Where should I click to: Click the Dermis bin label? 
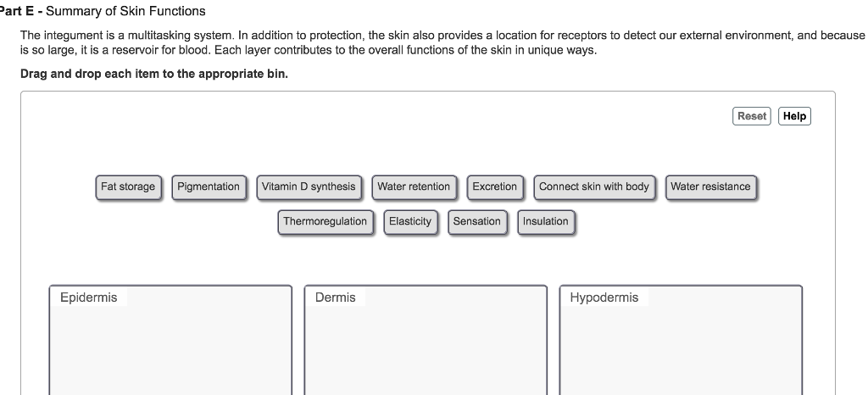coord(336,298)
